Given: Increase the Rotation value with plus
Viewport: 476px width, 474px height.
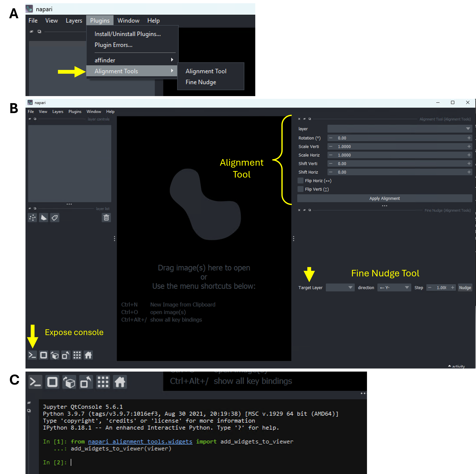Looking at the screenshot, I should (x=469, y=138).
